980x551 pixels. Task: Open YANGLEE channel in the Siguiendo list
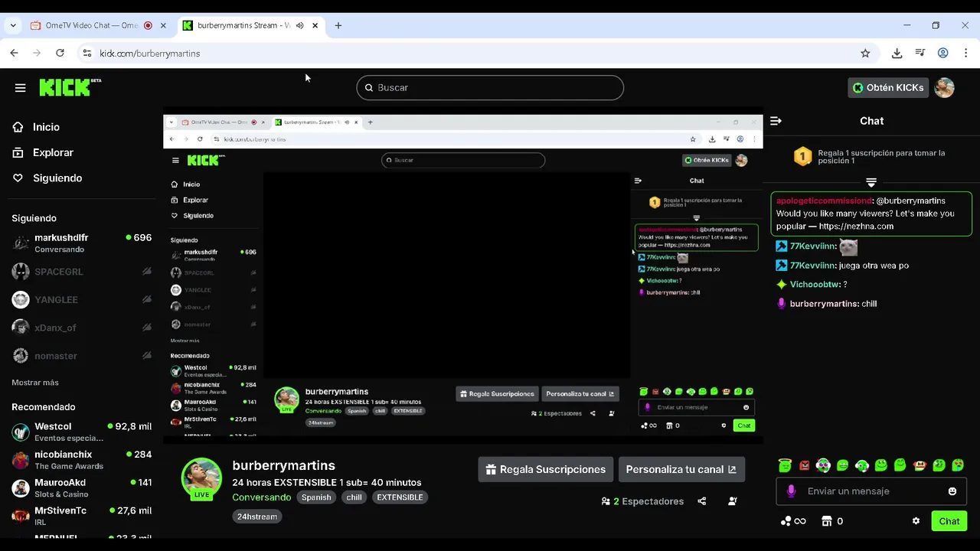(81, 299)
